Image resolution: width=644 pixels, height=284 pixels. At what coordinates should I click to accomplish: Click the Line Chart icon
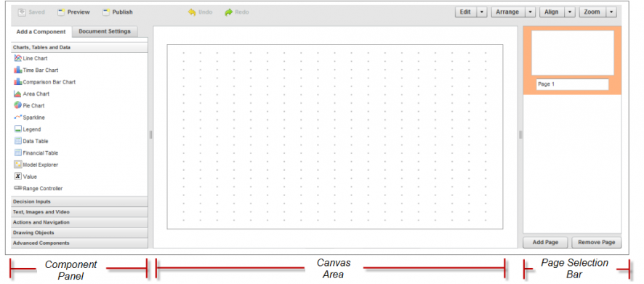[x=17, y=58]
